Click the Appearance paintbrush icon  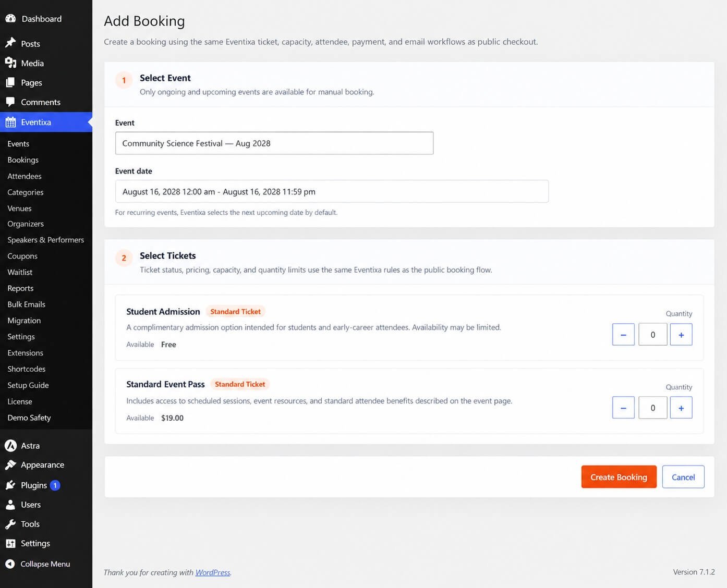(10, 464)
